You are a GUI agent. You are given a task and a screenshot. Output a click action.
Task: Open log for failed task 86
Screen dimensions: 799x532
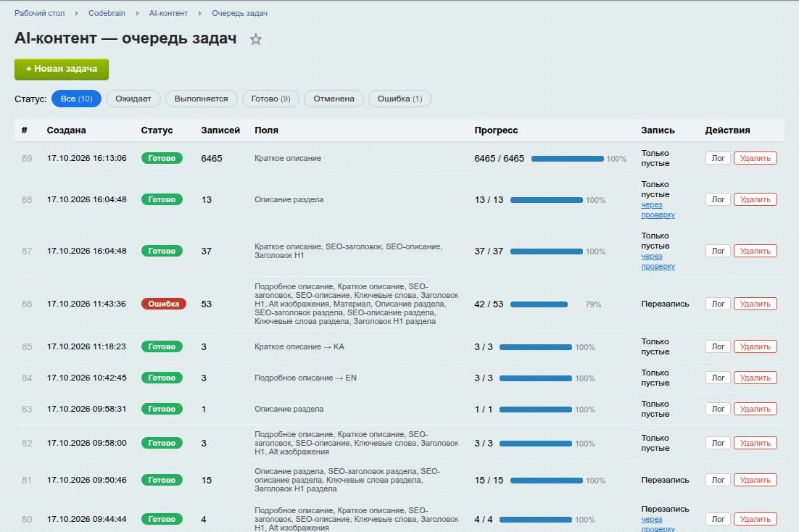(x=718, y=304)
